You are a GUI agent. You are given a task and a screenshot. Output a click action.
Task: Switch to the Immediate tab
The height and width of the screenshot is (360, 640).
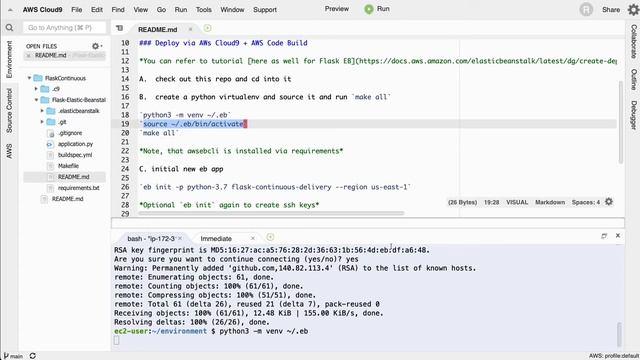(216, 238)
